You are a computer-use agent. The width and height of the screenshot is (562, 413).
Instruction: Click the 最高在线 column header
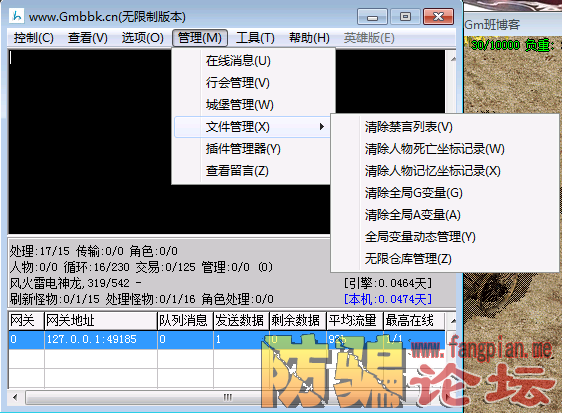(x=414, y=321)
